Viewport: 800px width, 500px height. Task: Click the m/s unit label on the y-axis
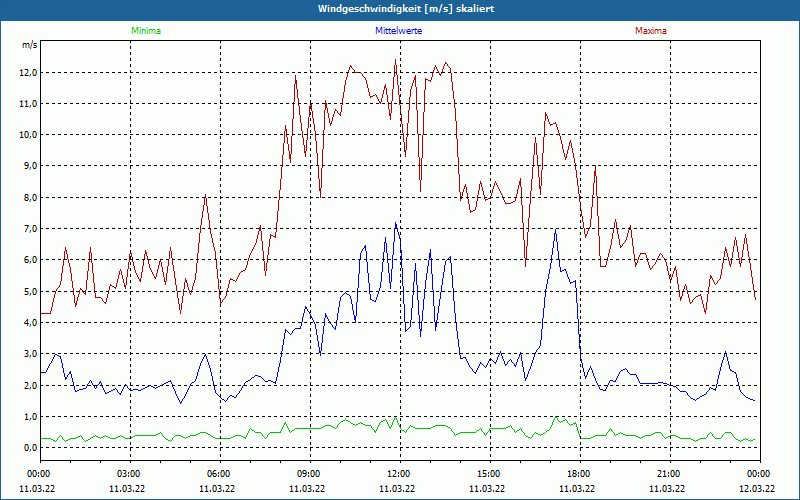(x=30, y=45)
